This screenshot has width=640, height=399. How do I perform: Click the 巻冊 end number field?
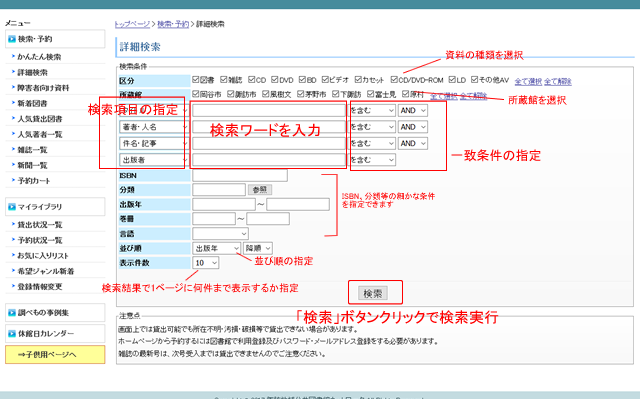tap(268, 219)
